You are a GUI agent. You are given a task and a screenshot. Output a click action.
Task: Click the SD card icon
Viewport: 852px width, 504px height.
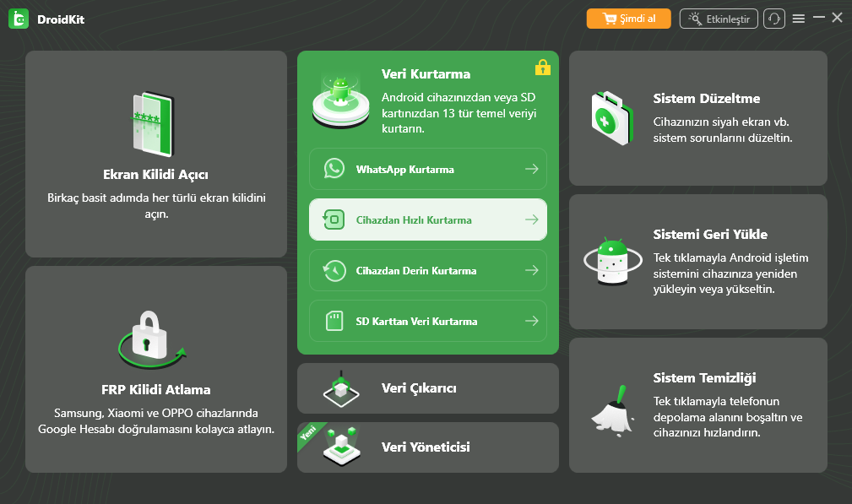pos(334,321)
